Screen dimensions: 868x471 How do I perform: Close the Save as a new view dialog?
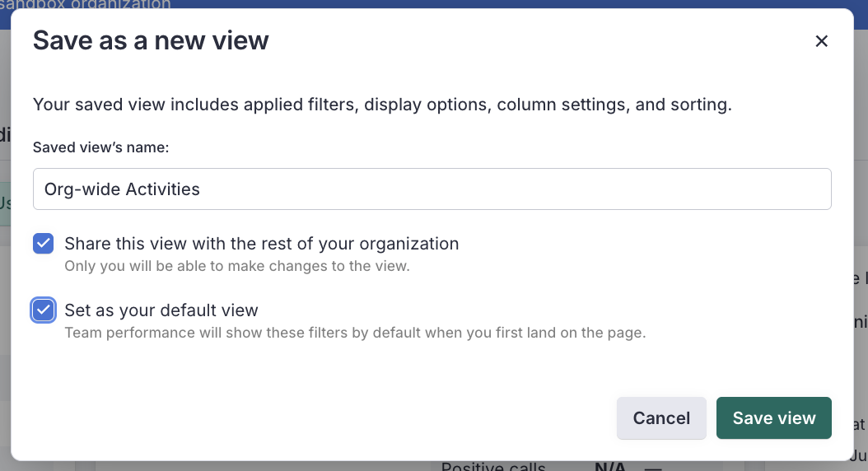(822, 41)
